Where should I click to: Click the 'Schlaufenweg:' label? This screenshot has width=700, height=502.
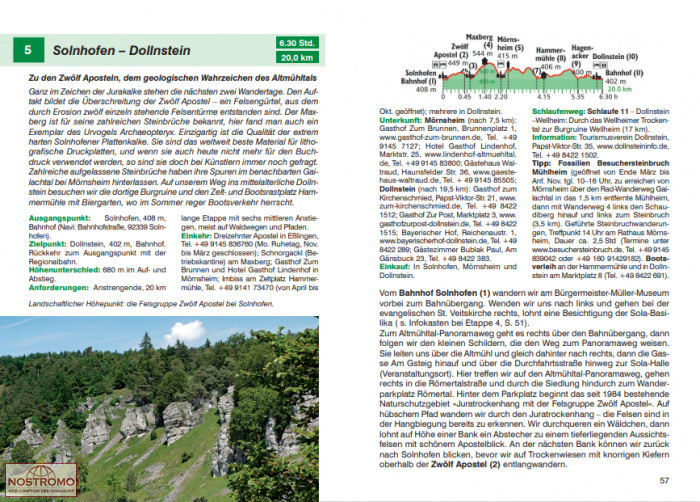(x=558, y=111)
